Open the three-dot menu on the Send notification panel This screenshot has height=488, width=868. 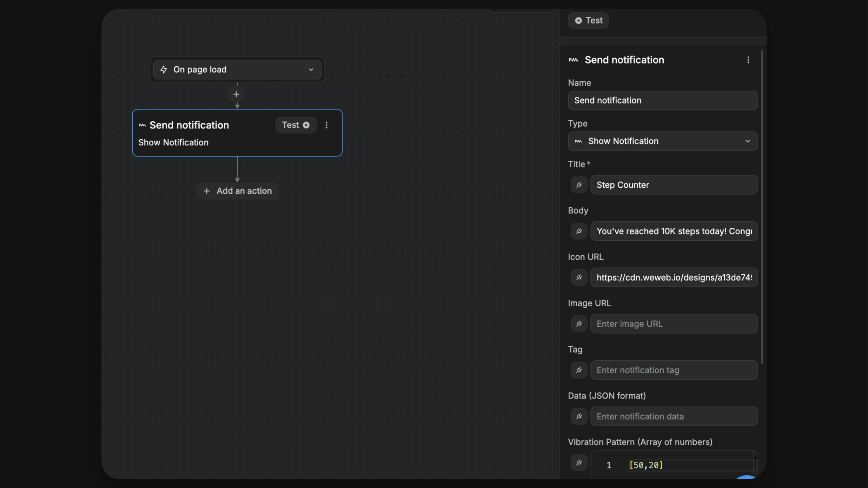[x=748, y=60]
